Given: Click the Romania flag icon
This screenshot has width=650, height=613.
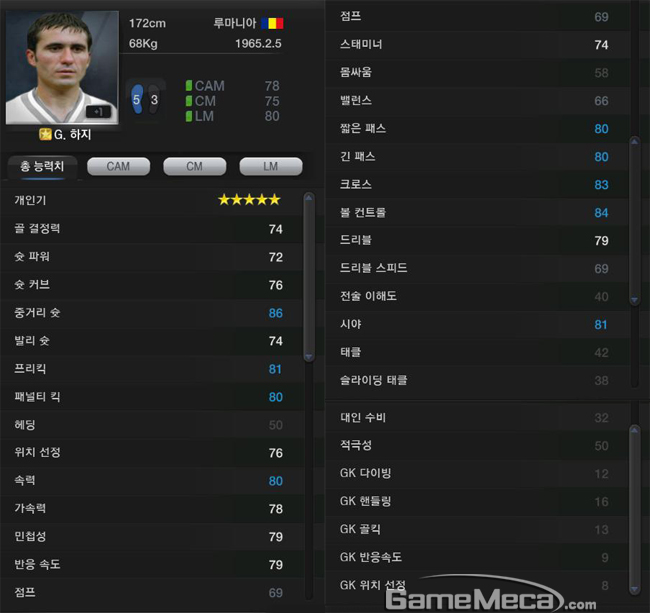Looking at the screenshot, I should click(x=272, y=23).
